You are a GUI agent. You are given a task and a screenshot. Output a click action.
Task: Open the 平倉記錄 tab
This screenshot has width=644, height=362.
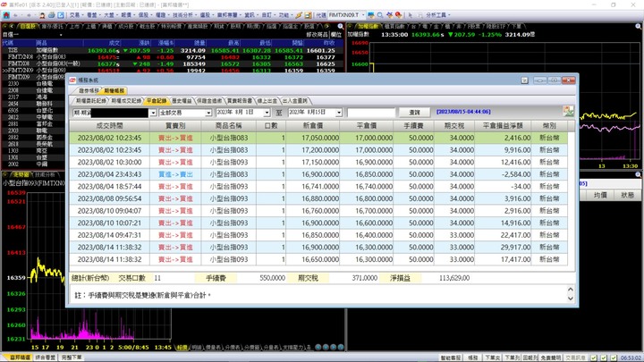pos(157,101)
